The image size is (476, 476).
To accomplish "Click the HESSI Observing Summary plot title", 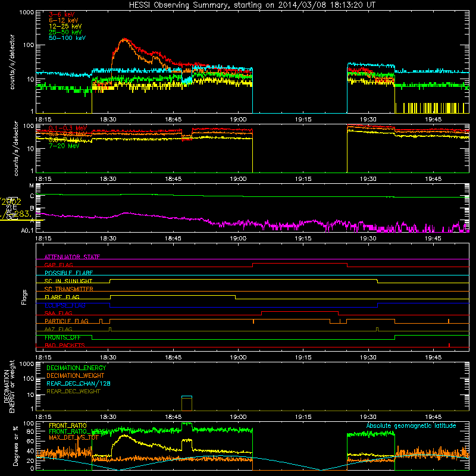I will pos(252,5).
